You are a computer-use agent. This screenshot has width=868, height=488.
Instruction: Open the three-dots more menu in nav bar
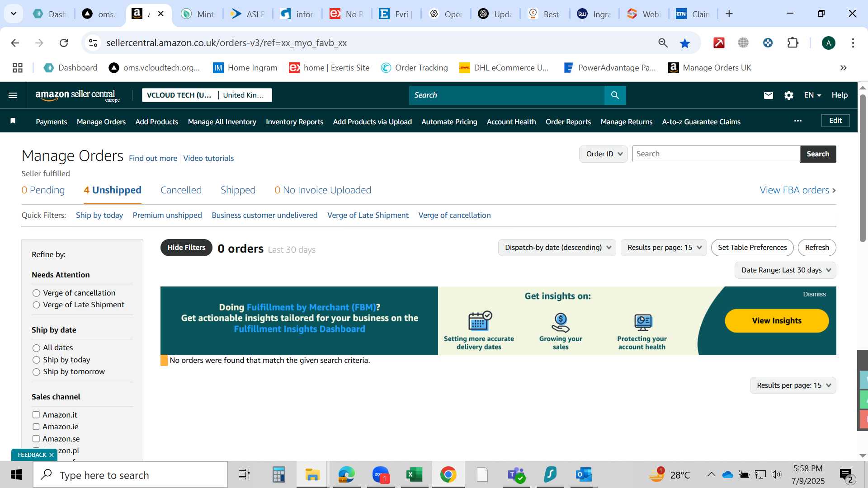click(798, 121)
